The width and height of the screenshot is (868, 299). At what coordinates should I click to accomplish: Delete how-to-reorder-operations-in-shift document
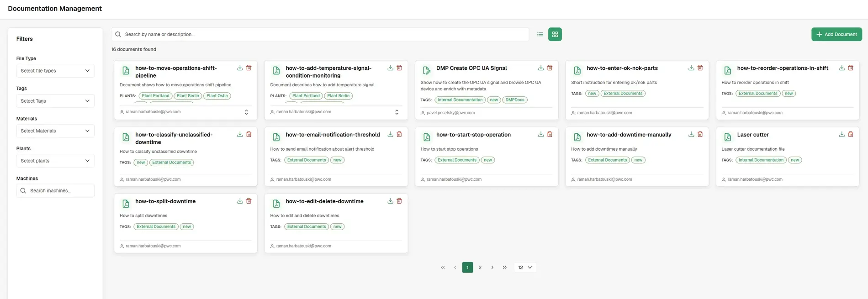(851, 68)
